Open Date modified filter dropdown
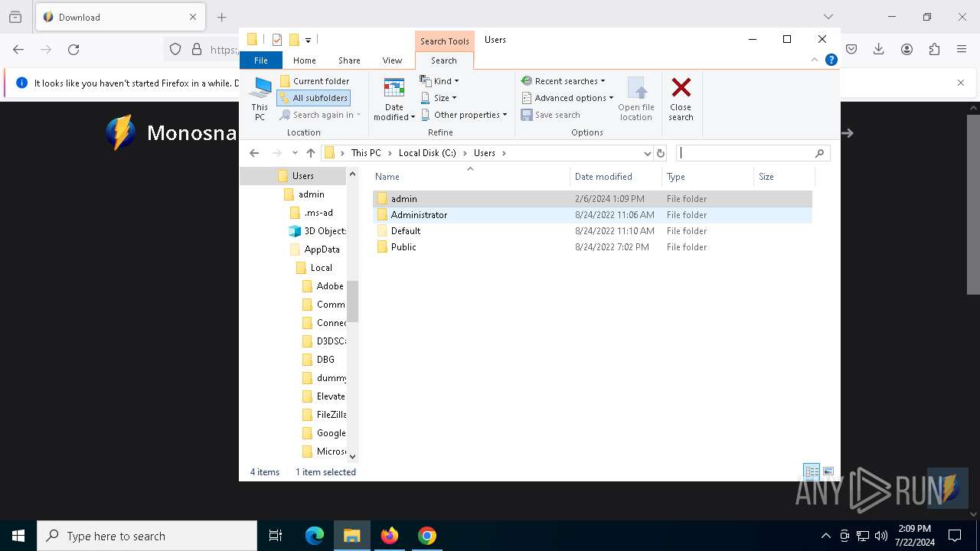The height and width of the screenshot is (551, 980). 394,99
